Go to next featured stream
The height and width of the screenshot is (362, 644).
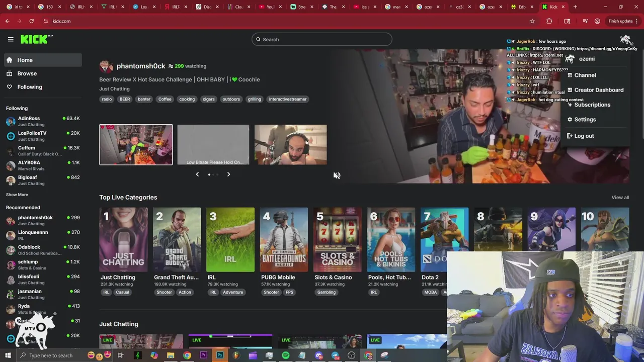(228, 174)
